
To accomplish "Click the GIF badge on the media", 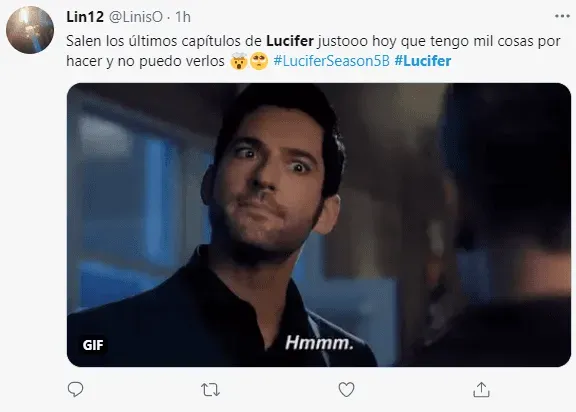I will coord(93,345).
